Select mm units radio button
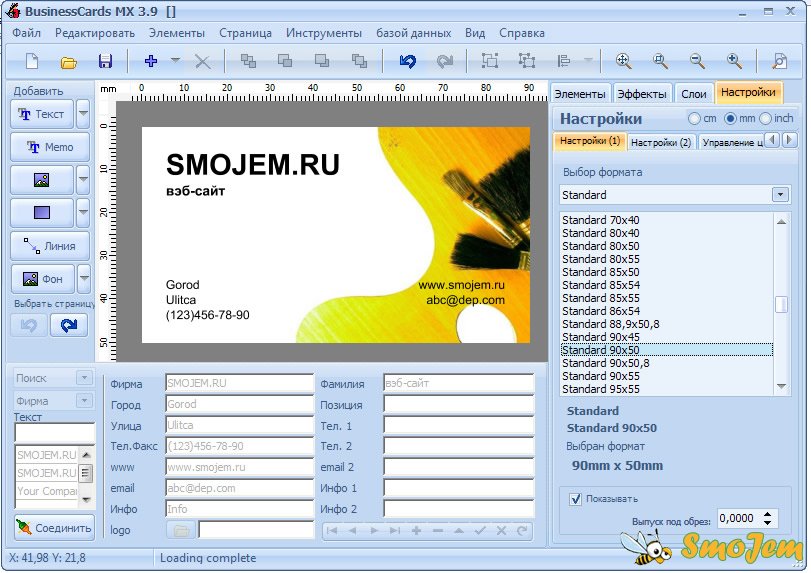Screen dimensions: 811x573 (x=730, y=118)
